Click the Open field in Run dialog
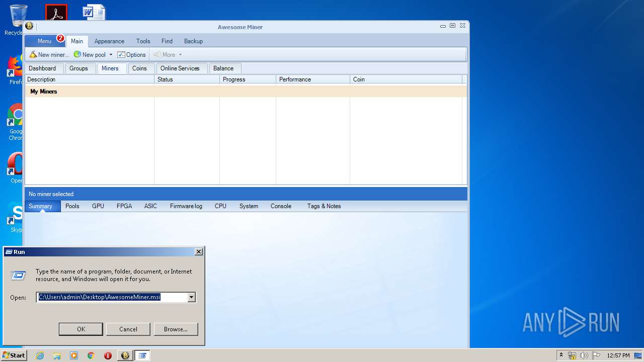Image resolution: width=644 pixels, height=362 pixels. click(x=113, y=297)
